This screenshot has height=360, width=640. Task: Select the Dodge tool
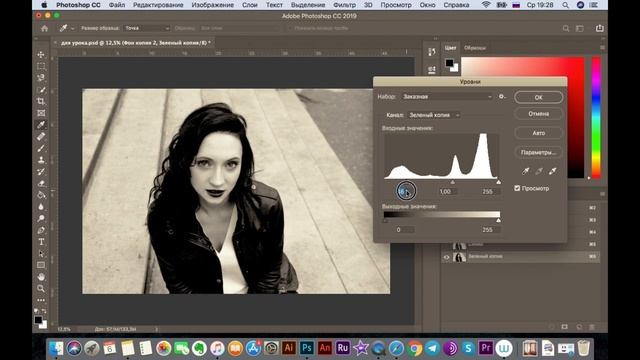coord(41,219)
